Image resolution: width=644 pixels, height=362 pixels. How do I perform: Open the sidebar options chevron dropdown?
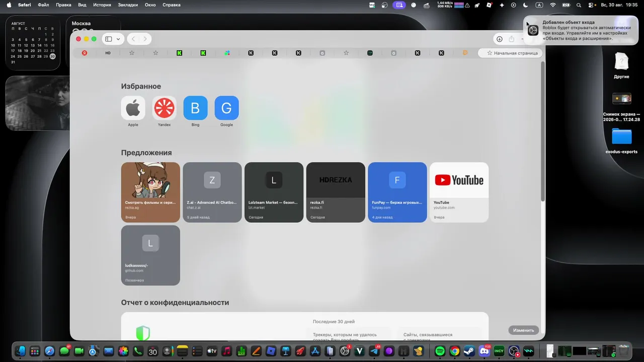[118, 39]
